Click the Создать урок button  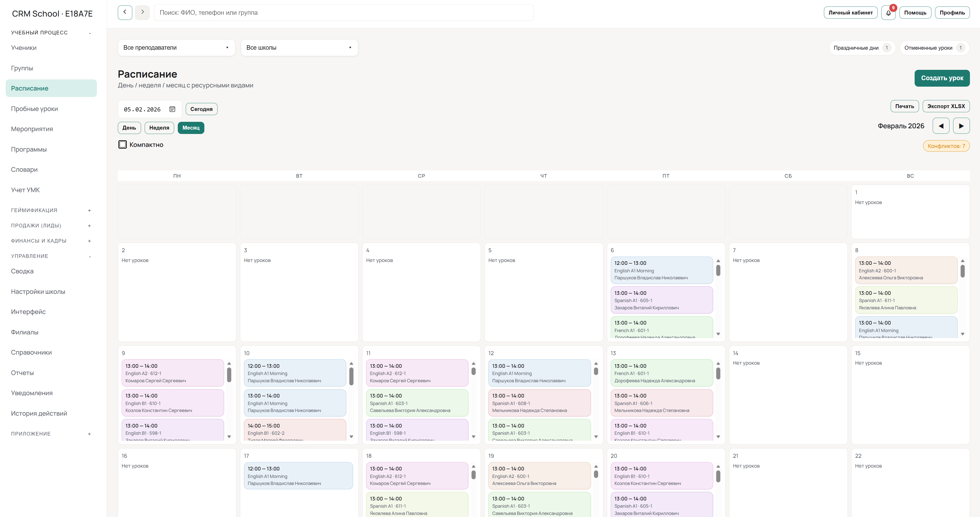[942, 78]
